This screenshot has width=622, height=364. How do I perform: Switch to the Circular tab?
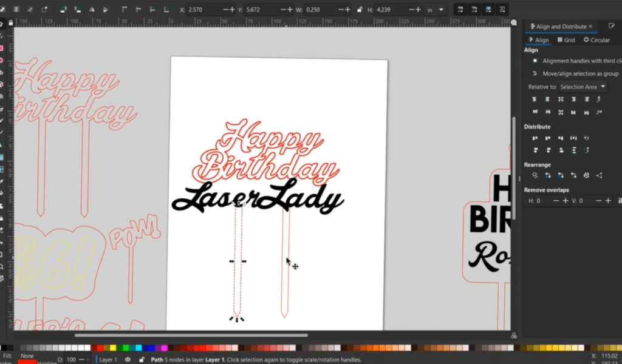point(596,40)
